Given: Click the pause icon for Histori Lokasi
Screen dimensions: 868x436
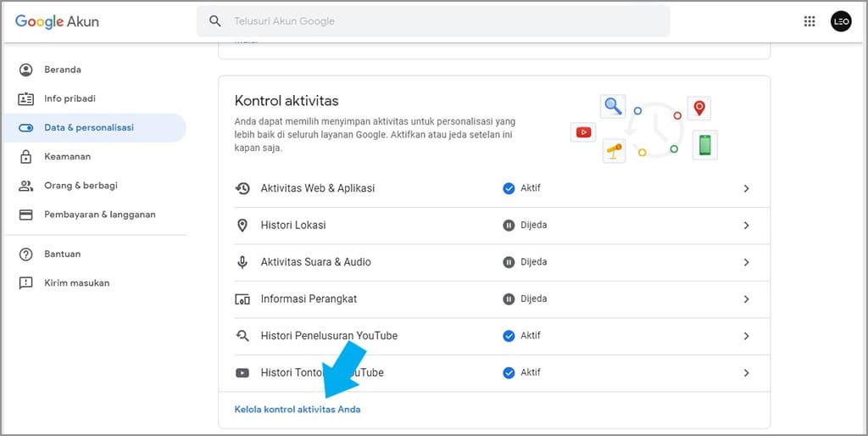Looking at the screenshot, I should (x=509, y=226).
